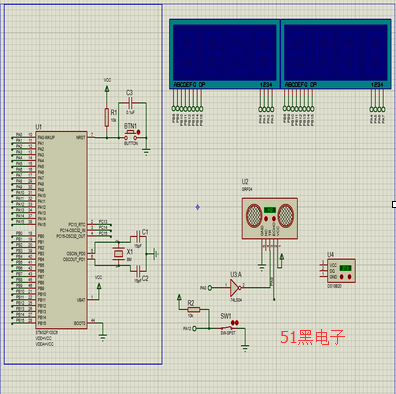Click the VCC power arrow above R1
The height and width of the screenshot is (394, 396).
point(107,89)
